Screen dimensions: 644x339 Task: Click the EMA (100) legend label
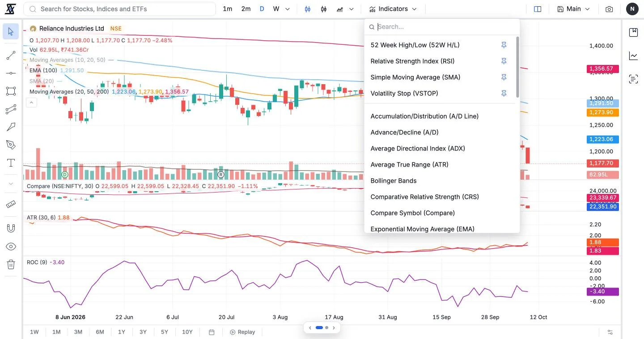pos(43,70)
